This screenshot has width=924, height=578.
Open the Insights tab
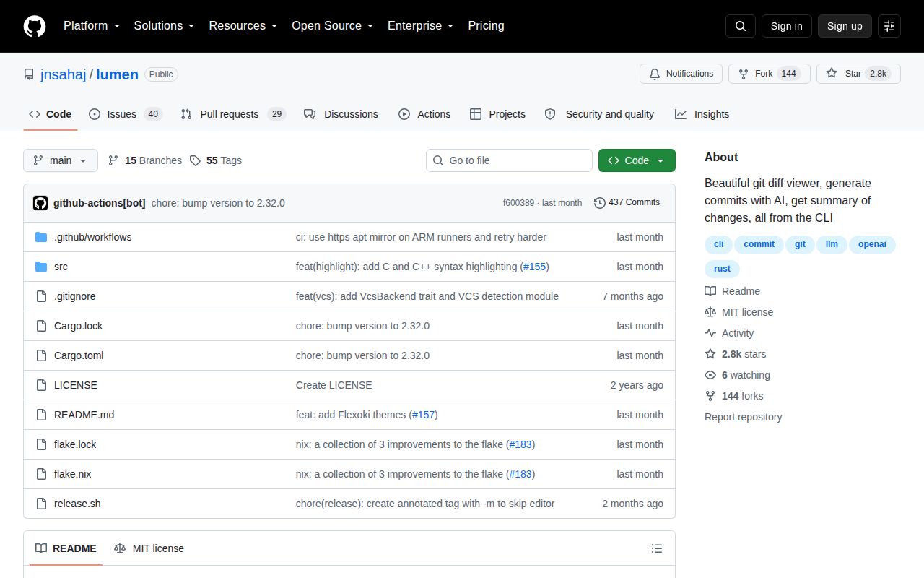coord(702,114)
